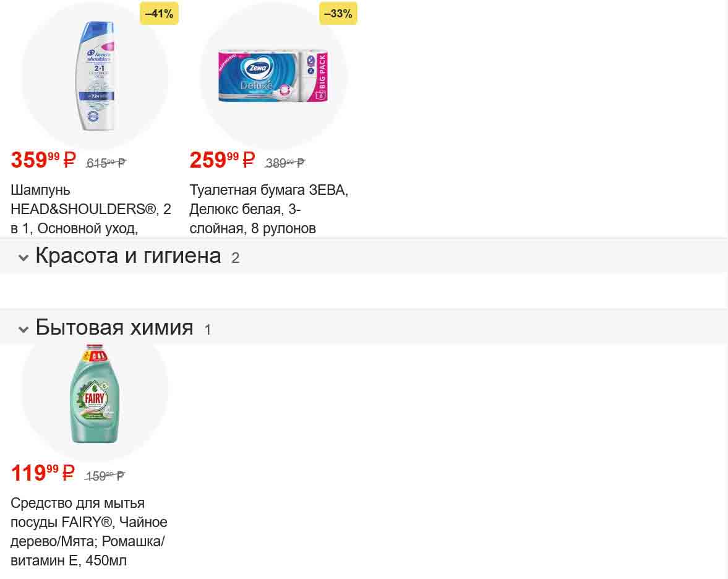Screen dimensions: 728x579
Task: Open the Head&Shoulders shampoo product image
Action: pyautogui.click(x=95, y=75)
